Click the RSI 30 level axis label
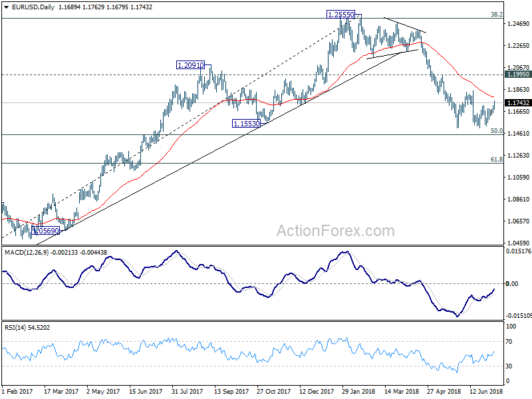This screenshot has height=399, width=532. (509, 366)
